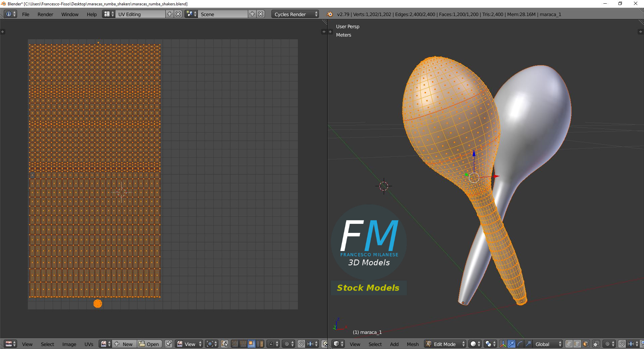Open 3D snap element dropdown

(x=633, y=344)
